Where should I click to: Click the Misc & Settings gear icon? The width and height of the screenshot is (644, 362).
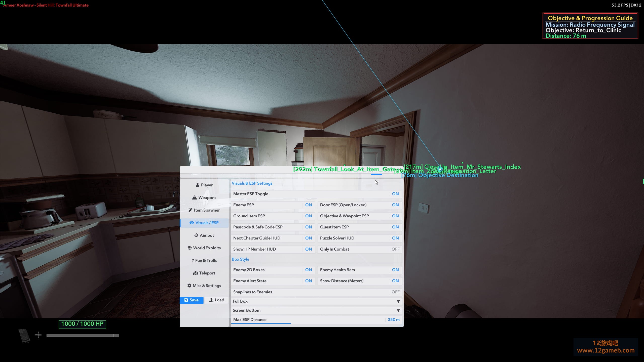[189, 286]
